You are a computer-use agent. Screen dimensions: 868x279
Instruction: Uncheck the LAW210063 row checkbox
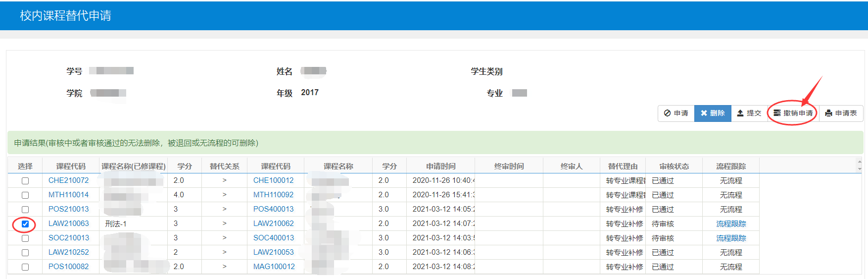click(25, 224)
